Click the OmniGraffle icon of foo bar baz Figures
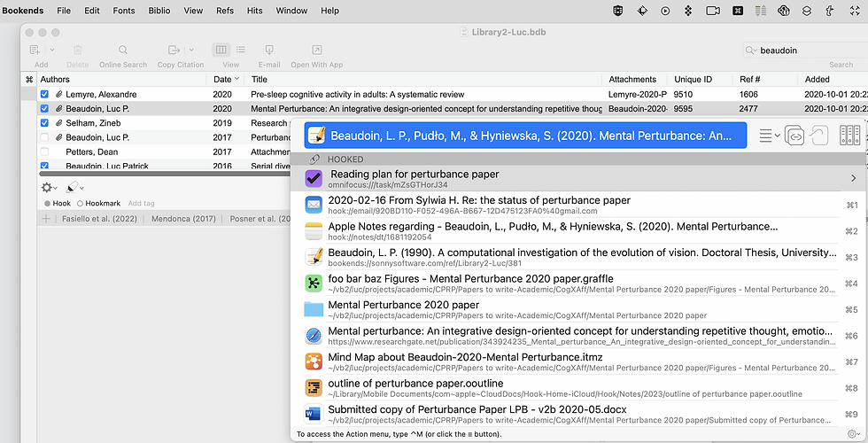This screenshot has height=443, width=868. (x=314, y=283)
